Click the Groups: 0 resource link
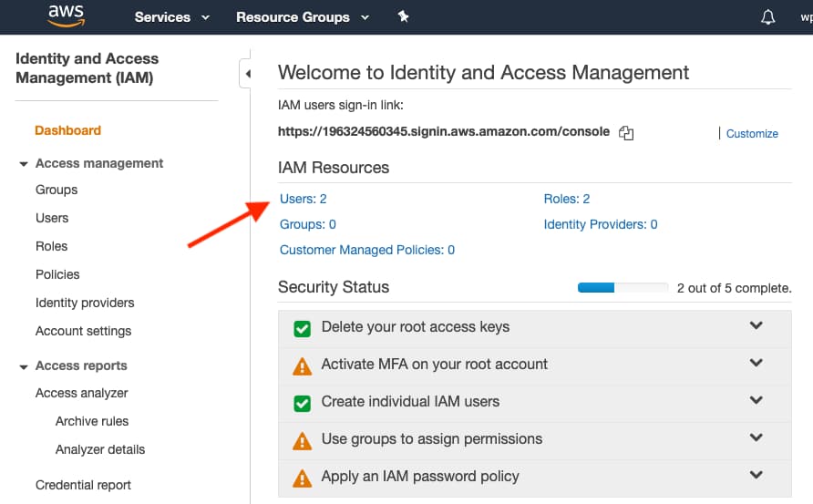813x504 pixels. 308,224
